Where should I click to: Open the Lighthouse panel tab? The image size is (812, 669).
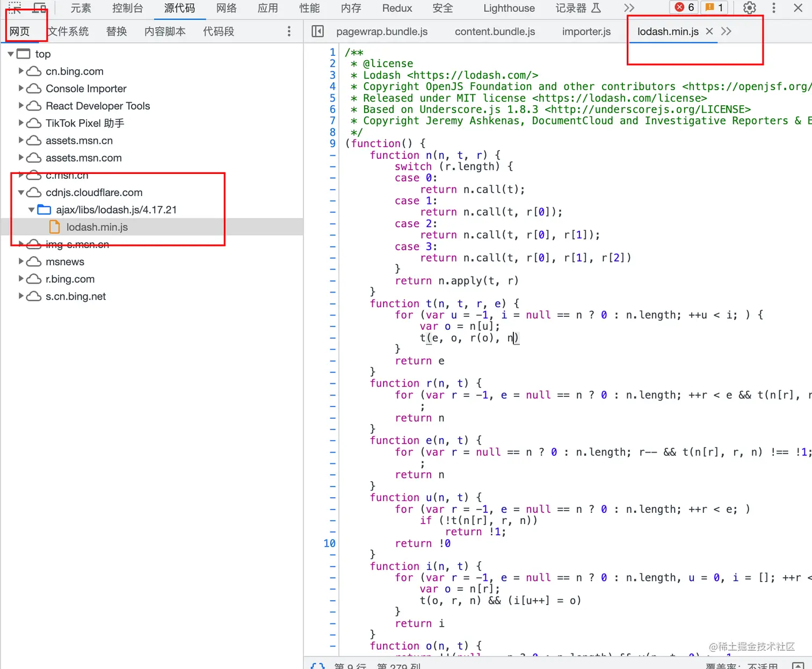(x=509, y=8)
